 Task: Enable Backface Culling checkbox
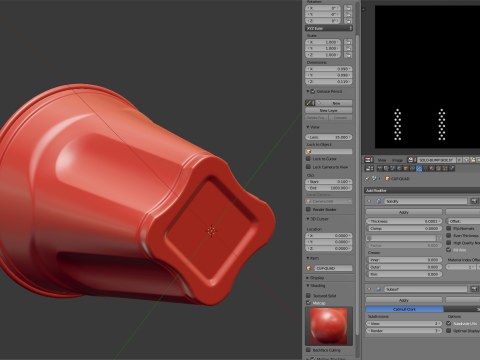tap(308, 350)
